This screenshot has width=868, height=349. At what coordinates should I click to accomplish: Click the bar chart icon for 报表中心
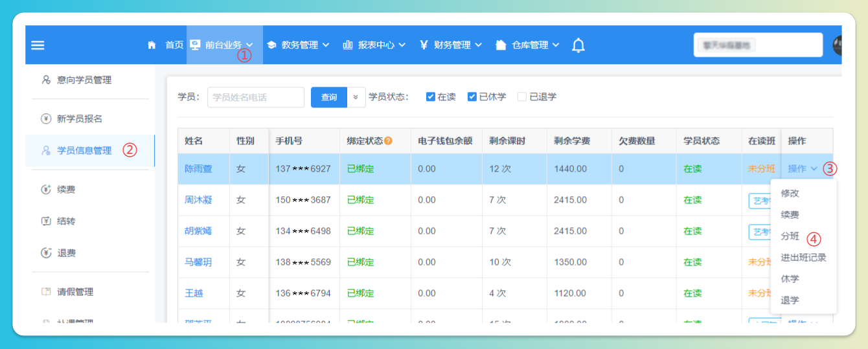click(348, 45)
